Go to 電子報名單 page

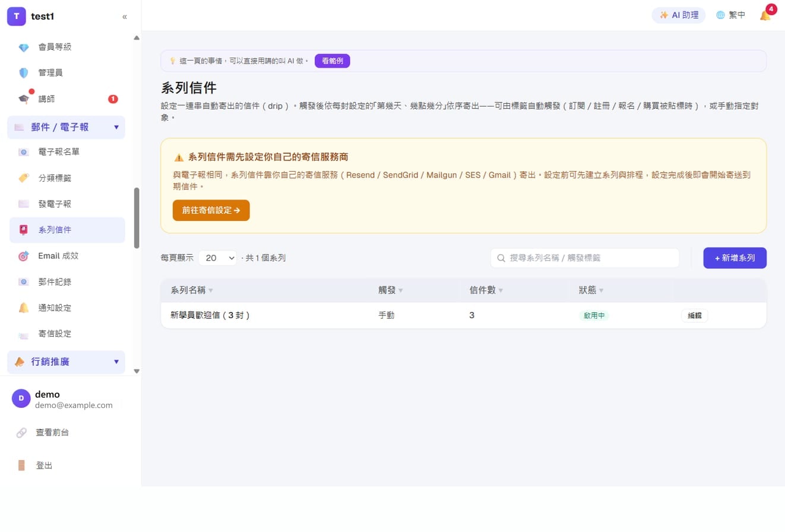point(67,152)
